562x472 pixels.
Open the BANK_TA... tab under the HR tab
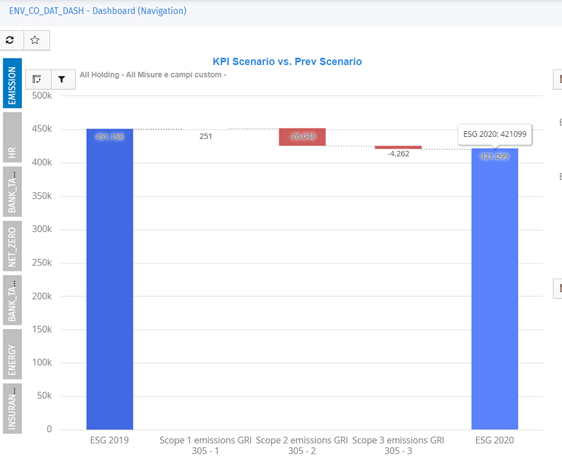click(12, 192)
